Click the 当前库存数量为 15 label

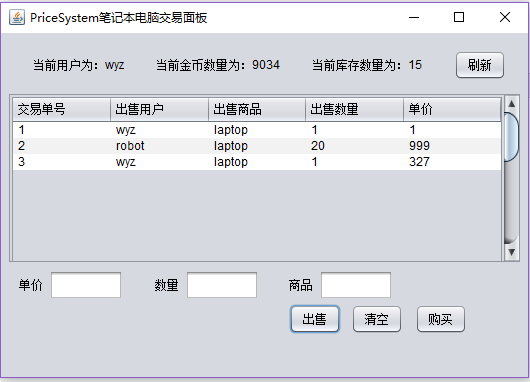click(x=367, y=65)
